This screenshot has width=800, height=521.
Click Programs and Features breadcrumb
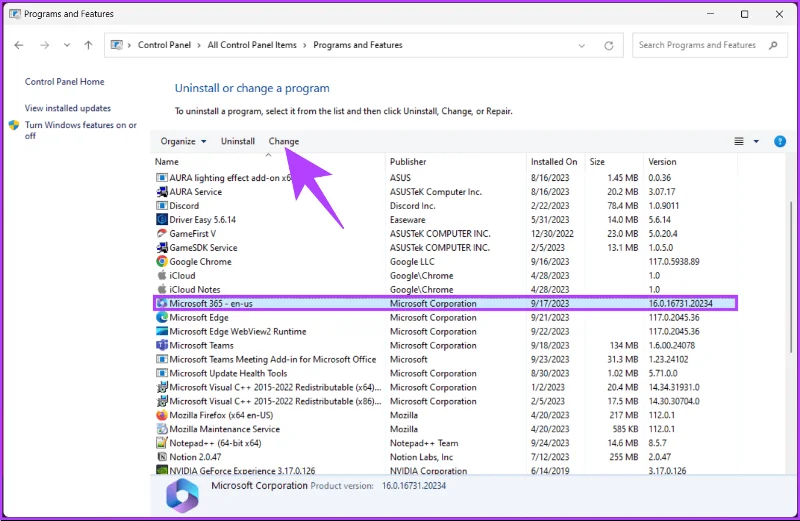(x=358, y=45)
